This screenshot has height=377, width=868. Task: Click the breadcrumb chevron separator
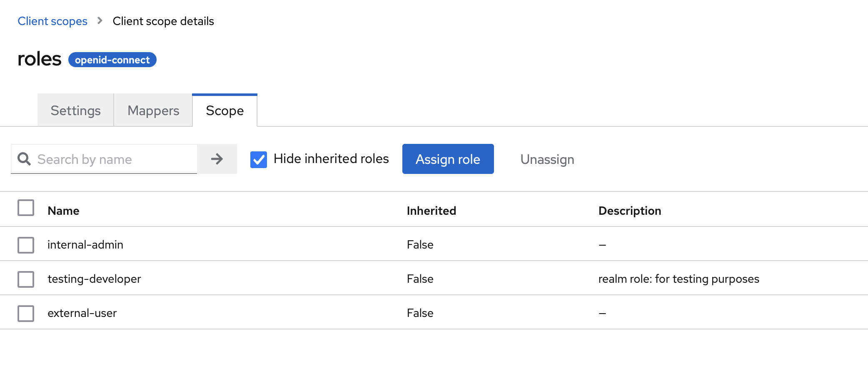tap(100, 20)
